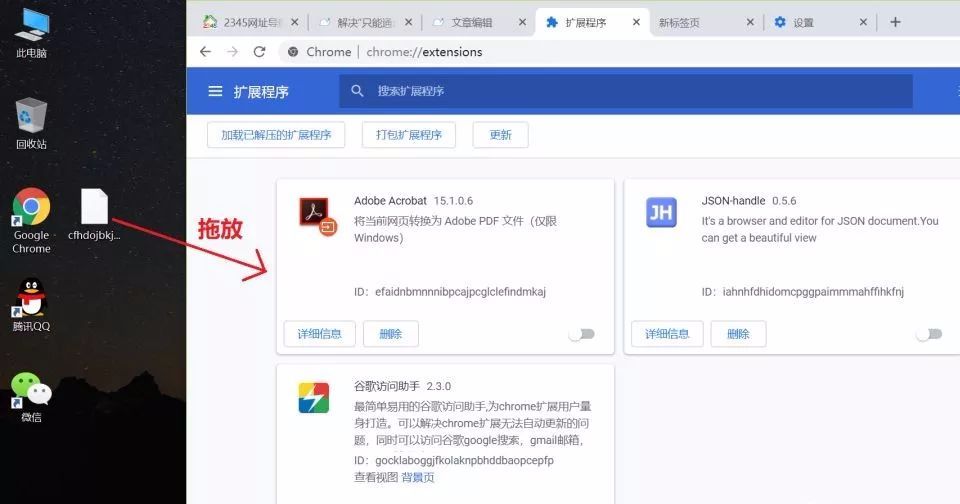Close the 扩展程序 tab
960x504 pixels.
(636, 22)
